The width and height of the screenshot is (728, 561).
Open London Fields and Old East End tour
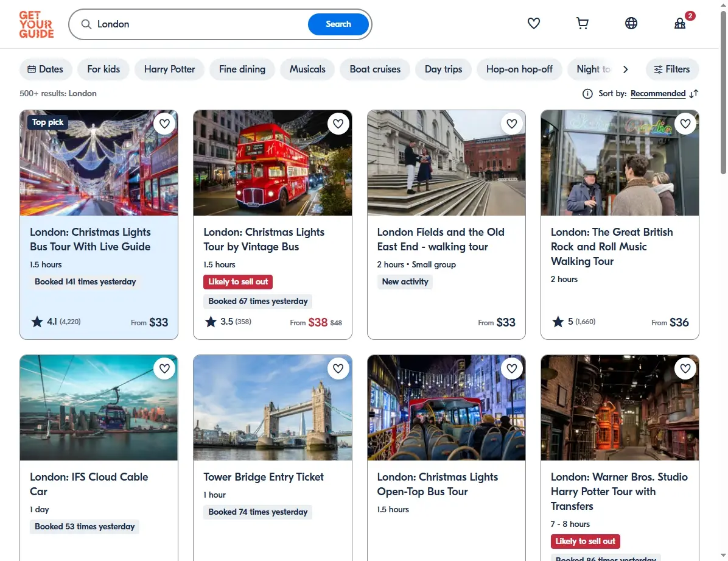[441, 239]
